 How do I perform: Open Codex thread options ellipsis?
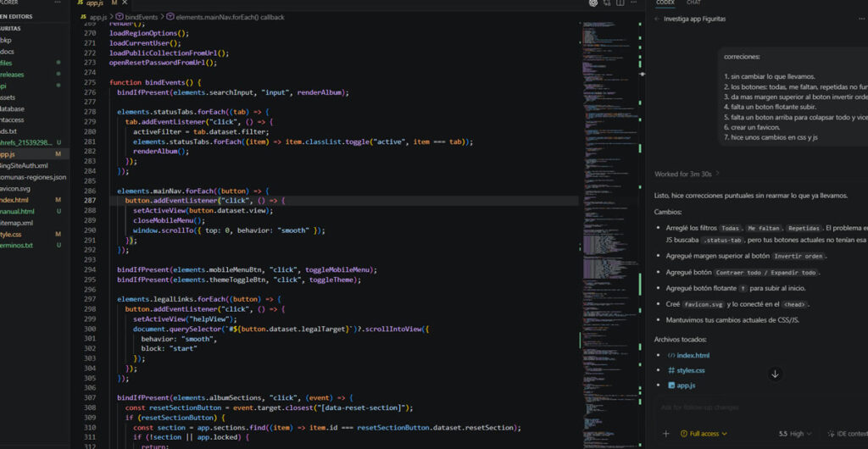(862, 19)
